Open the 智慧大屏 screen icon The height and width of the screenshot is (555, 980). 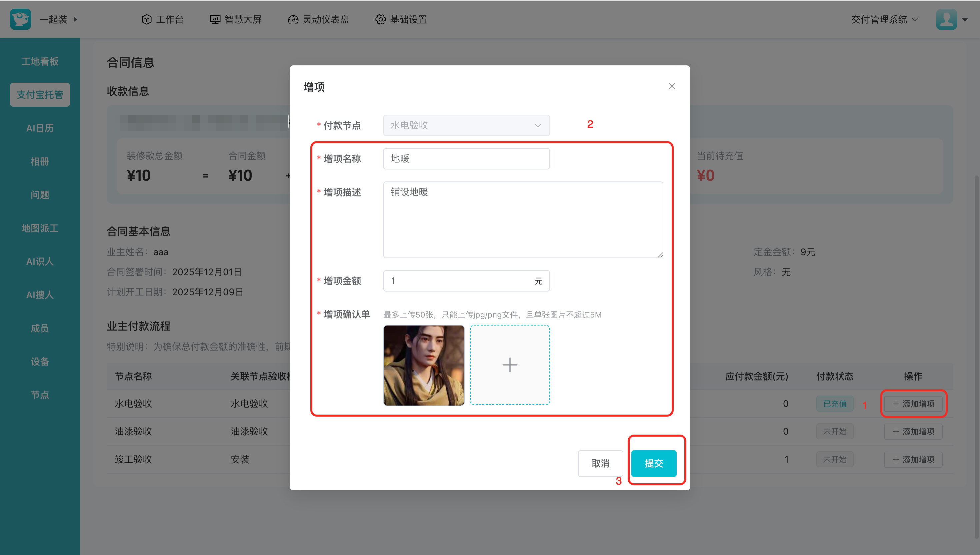[215, 19]
